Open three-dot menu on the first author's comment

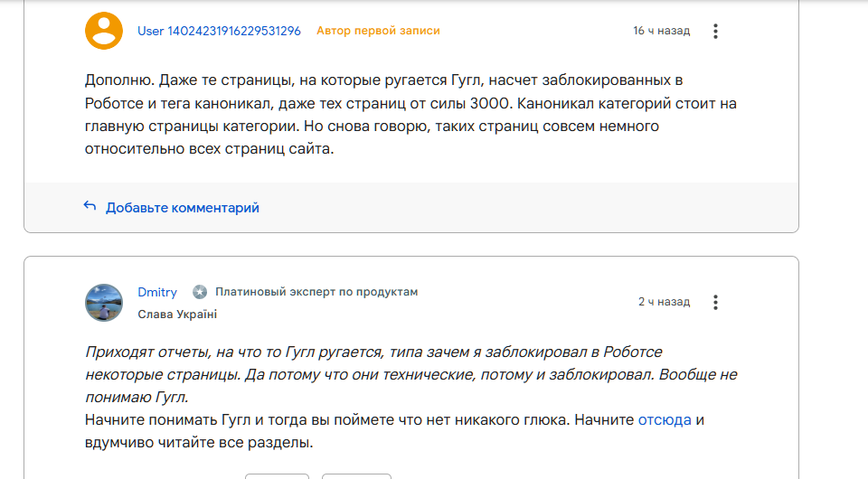(715, 31)
